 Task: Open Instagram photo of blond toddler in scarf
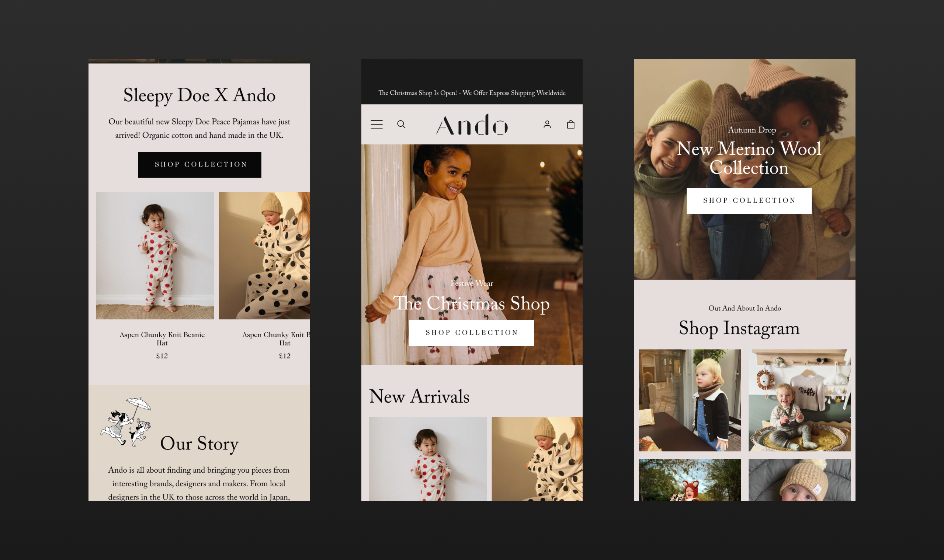[x=690, y=400]
